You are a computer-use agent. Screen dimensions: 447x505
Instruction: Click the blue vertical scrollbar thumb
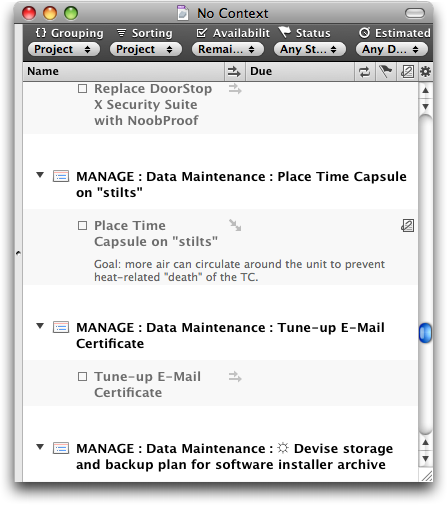pos(425,333)
